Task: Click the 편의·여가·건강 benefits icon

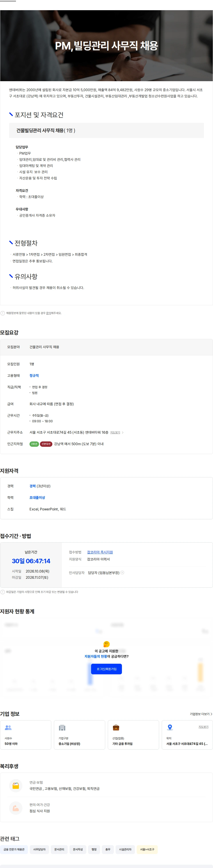Action: pos(16,808)
